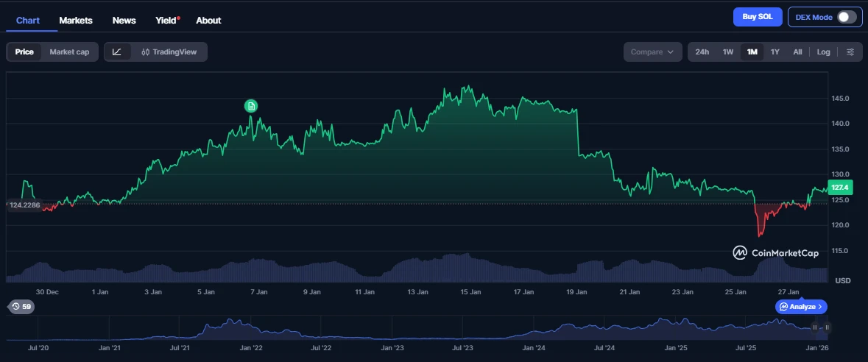Toggle Log scale on chart
This screenshot has height=362, width=868.
tap(823, 52)
